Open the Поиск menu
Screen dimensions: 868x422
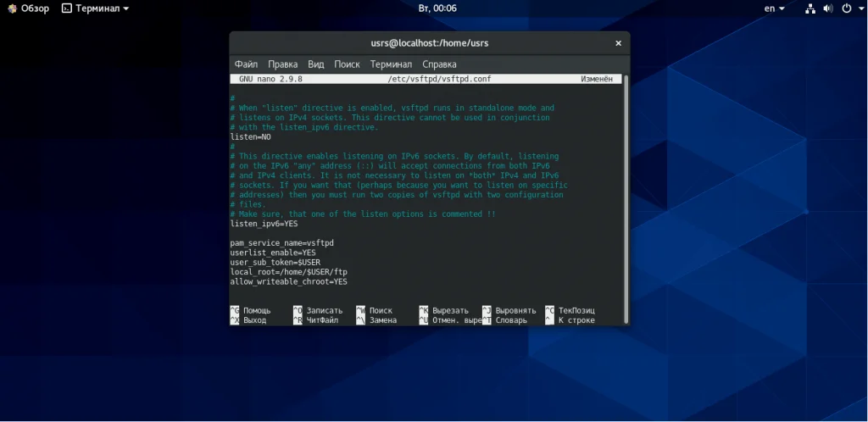click(347, 64)
